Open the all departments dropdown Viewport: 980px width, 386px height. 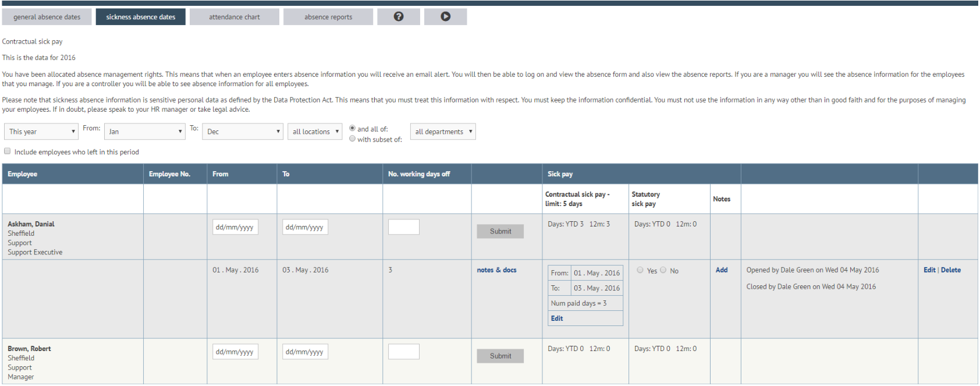pos(443,132)
